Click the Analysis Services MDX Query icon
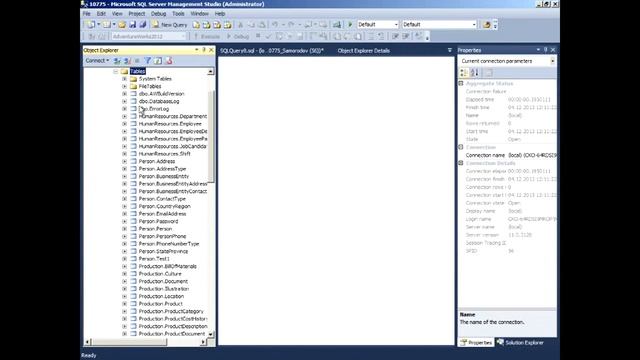 tap(207, 25)
